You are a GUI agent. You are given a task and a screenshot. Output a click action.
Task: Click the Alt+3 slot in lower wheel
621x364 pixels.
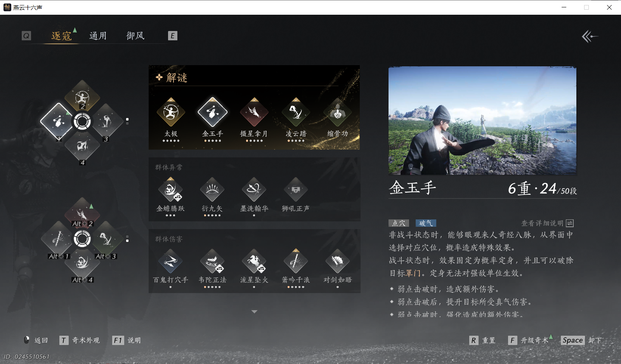click(106, 239)
